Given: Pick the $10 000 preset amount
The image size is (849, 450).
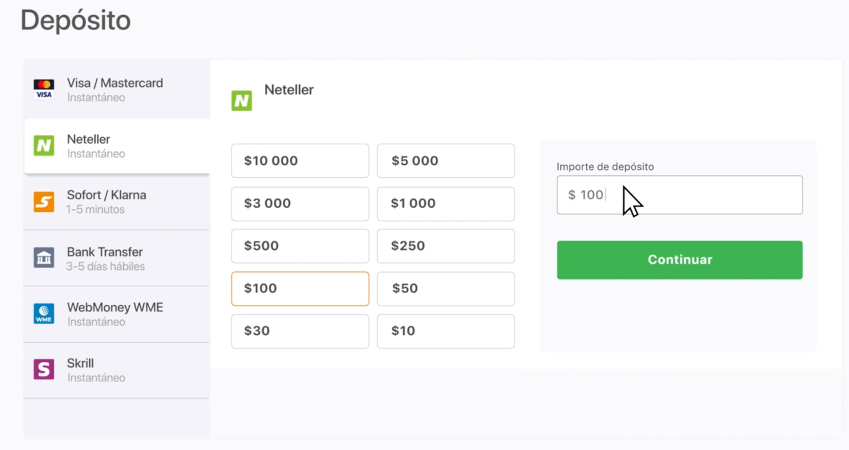Looking at the screenshot, I should [300, 161].
